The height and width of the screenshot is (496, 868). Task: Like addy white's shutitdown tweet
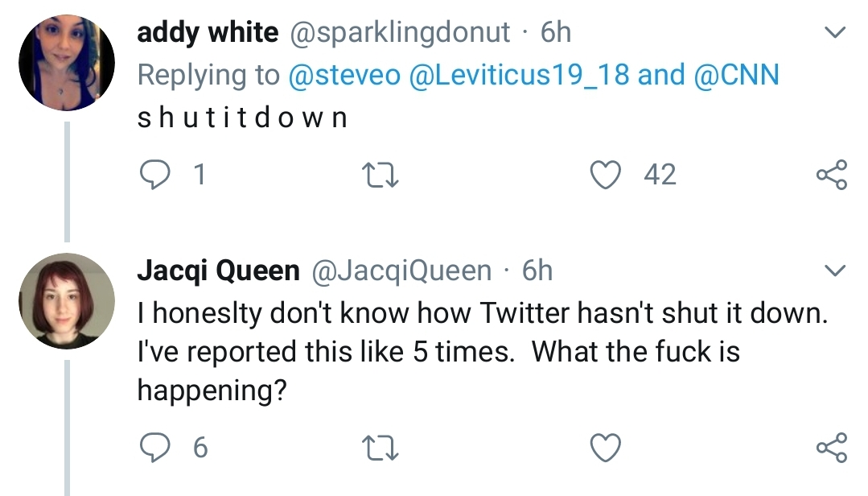point(607,174)
